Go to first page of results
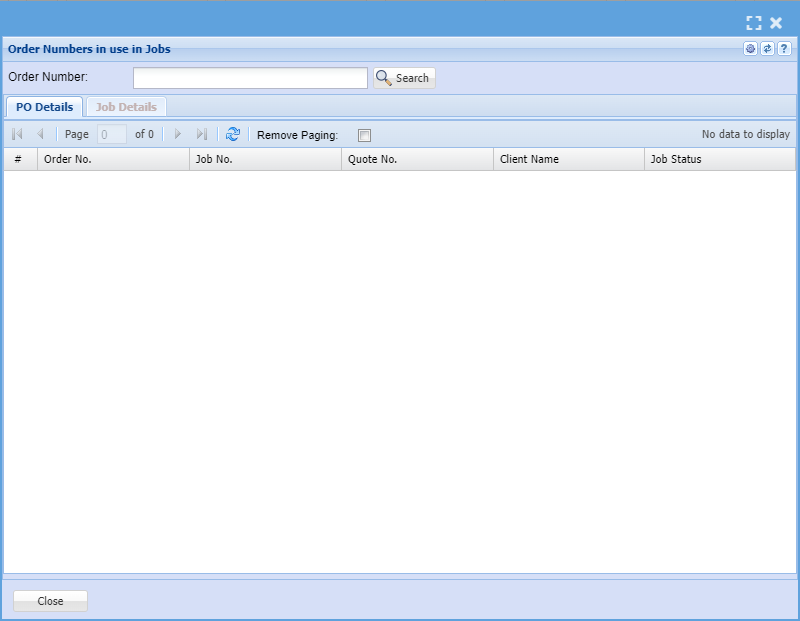 pyautogui.click(x=17, y=134)
